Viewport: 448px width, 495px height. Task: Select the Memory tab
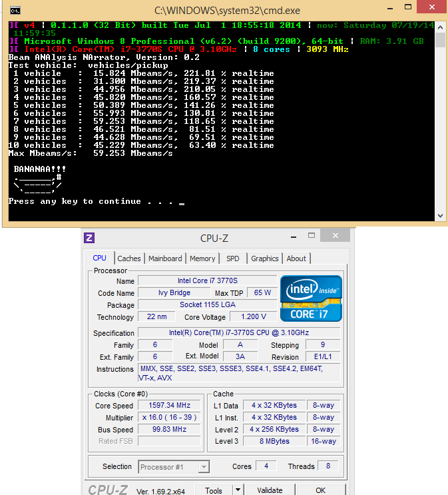point(202,258)
